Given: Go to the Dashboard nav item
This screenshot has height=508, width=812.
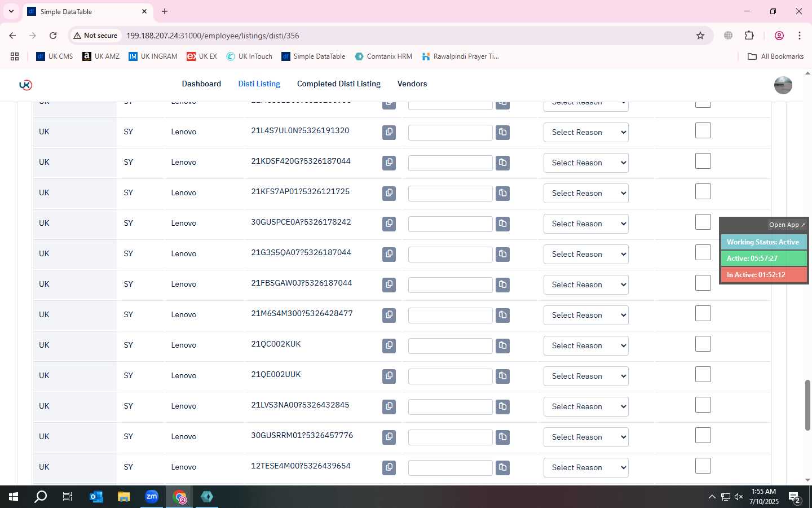Looking at the screenshot, I should coord(201,84).
